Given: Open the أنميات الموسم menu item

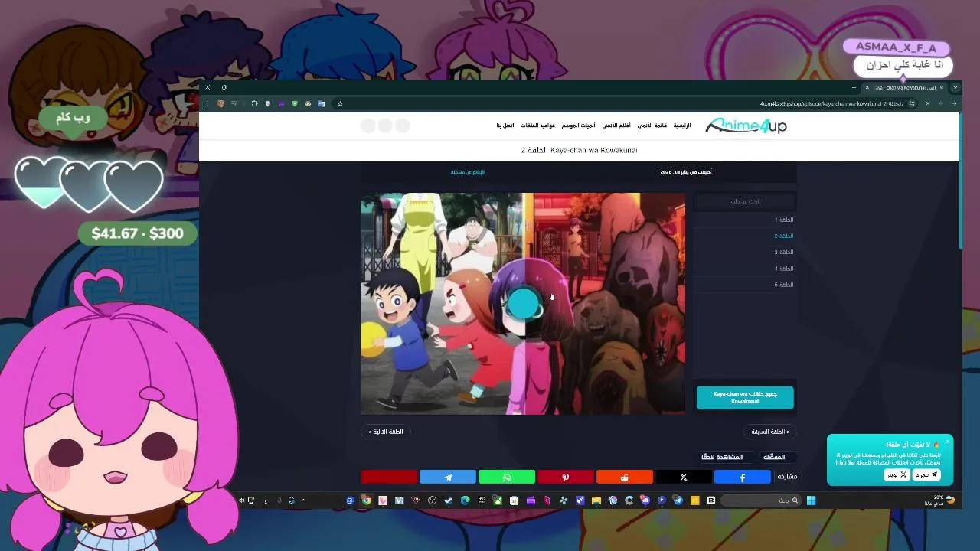Looking at the screenshot, I should tap(578, 126).
